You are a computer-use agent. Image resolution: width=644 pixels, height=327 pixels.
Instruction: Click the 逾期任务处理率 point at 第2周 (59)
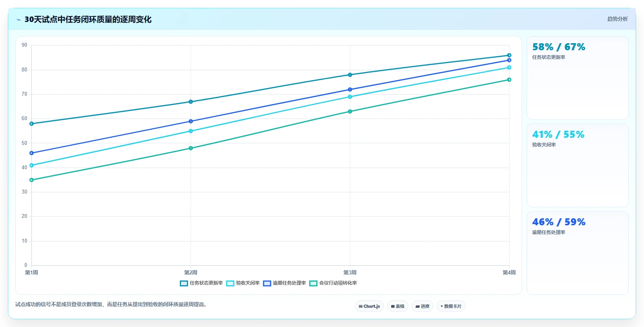pos(191,121)
